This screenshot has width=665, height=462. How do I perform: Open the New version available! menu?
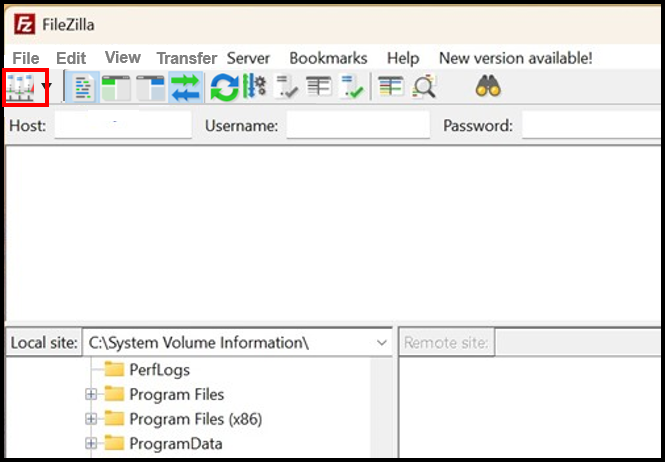pyautogui.click(x=515, y=58)
